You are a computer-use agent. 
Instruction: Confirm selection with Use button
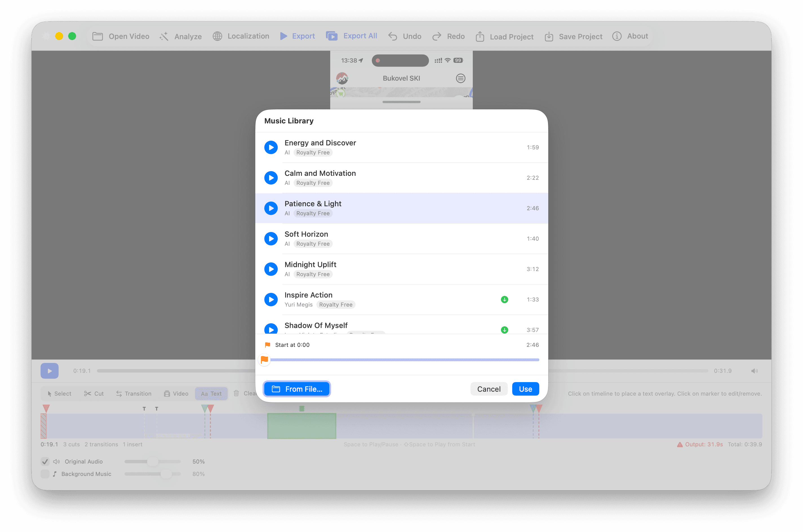click(x=525, y=389)
